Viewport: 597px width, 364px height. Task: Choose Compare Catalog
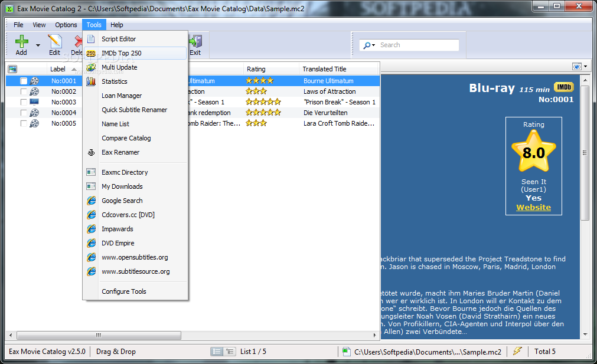(135, 138)
